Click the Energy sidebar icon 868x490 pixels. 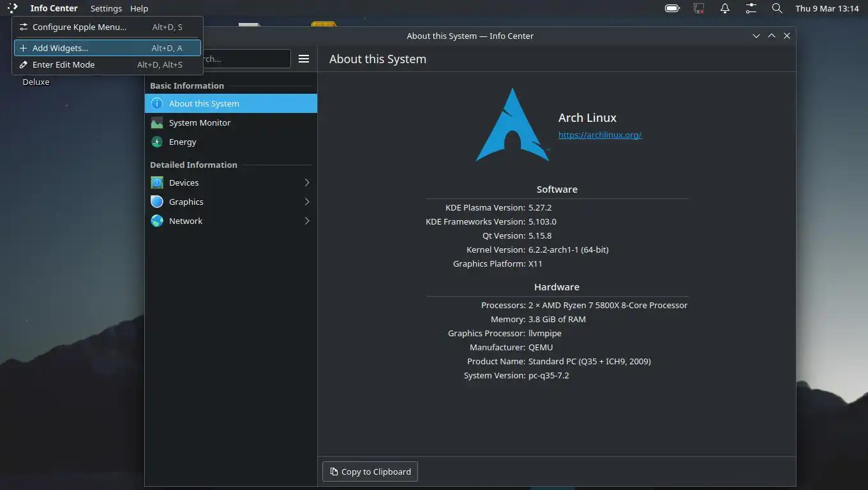[x=157, y=142]
